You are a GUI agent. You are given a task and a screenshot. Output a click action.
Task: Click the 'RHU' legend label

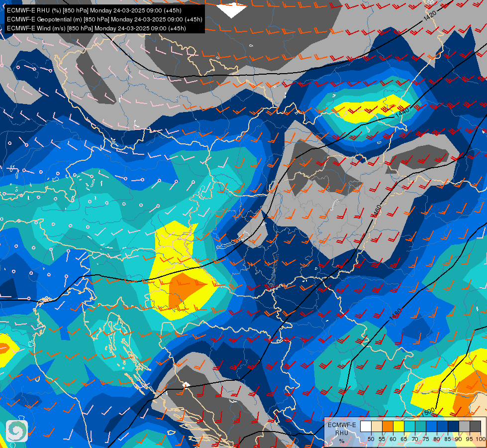click(342, 433)
